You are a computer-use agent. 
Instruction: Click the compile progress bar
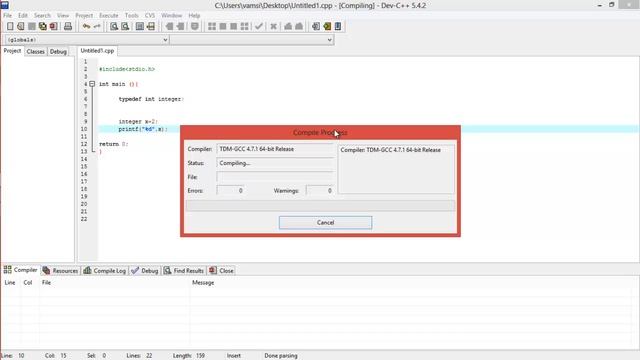pos(320,205)
